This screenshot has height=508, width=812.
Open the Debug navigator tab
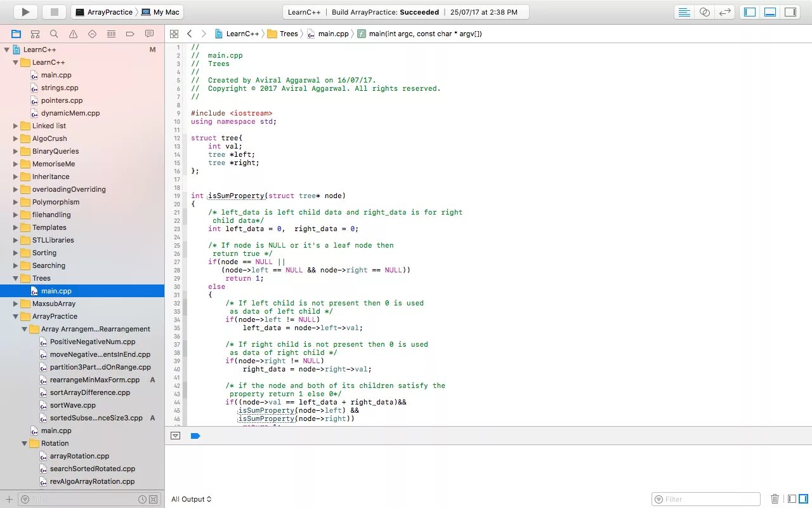[x=111, y=34]
